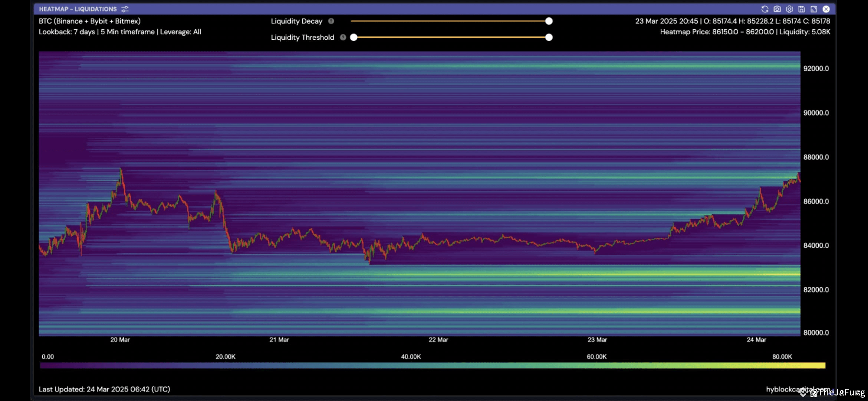868x401 pixels.
Task: Click the '24 Mar' date axis label
Action: point(756,340)
